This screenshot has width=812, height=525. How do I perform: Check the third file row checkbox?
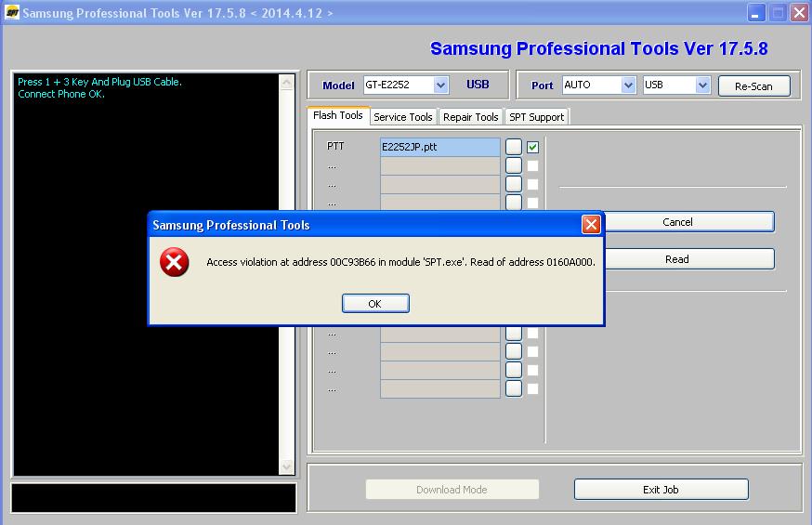click(x=533, y=184)
